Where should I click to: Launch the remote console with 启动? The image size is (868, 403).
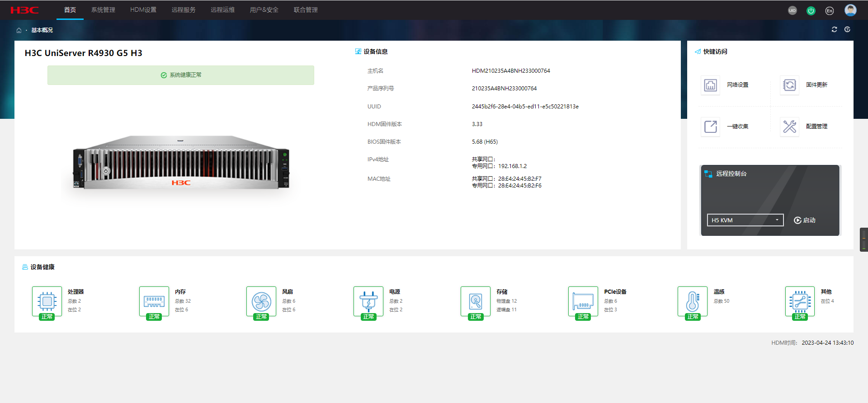[x=805, y=220]
